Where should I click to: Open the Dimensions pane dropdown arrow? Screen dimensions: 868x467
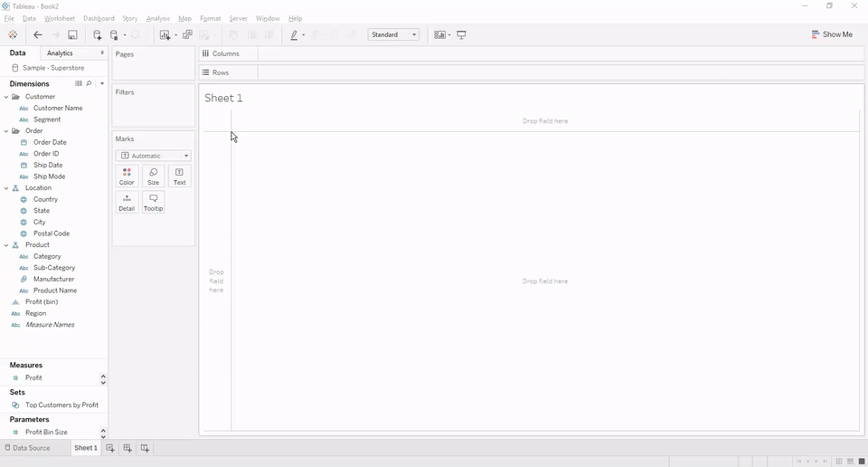tap(102, 83)
